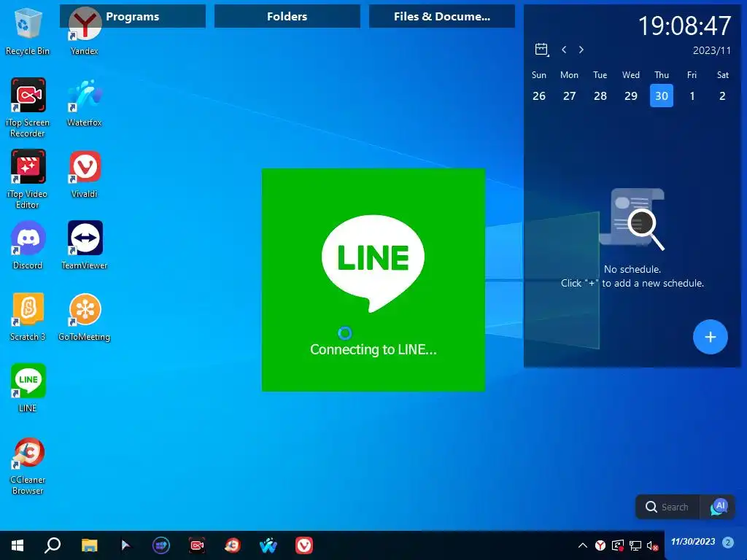Click the 19:08:47 clock display
This screenshot has width=747, height=560.
click(684, 26)
